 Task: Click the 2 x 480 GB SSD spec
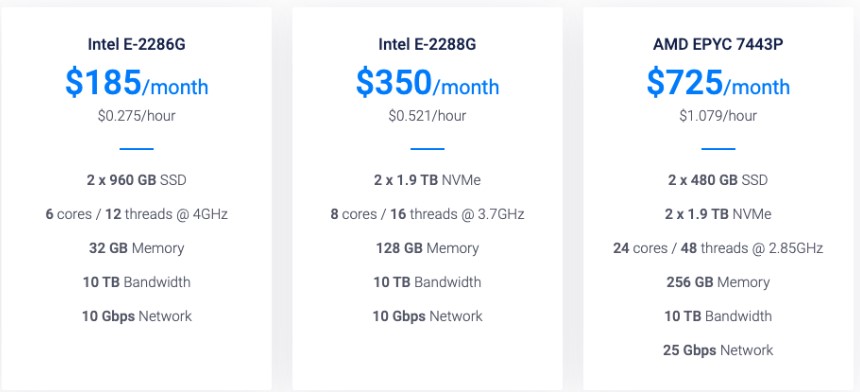pos(718,180)
